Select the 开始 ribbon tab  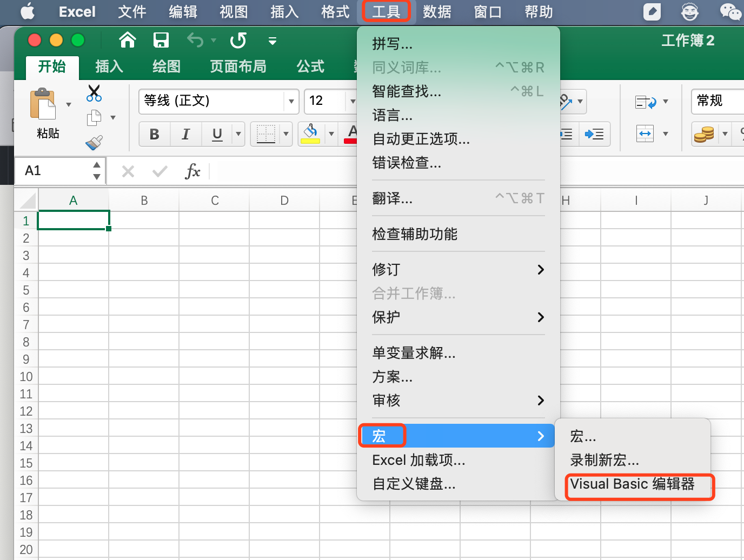(x=52, y=66)
